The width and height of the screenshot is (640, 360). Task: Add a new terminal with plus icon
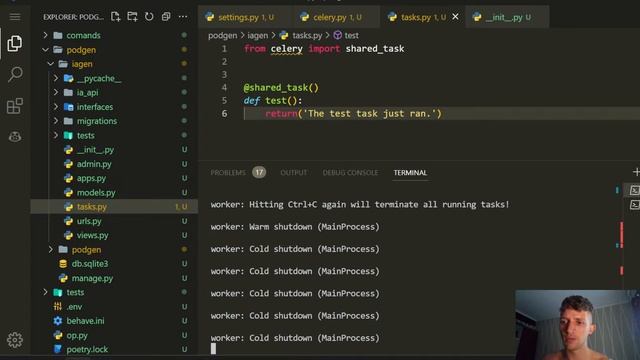636,172
